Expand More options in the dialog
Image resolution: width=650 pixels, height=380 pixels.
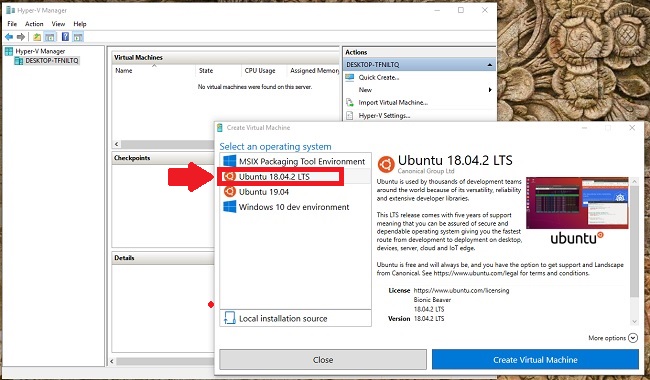[x=633, y=338]
